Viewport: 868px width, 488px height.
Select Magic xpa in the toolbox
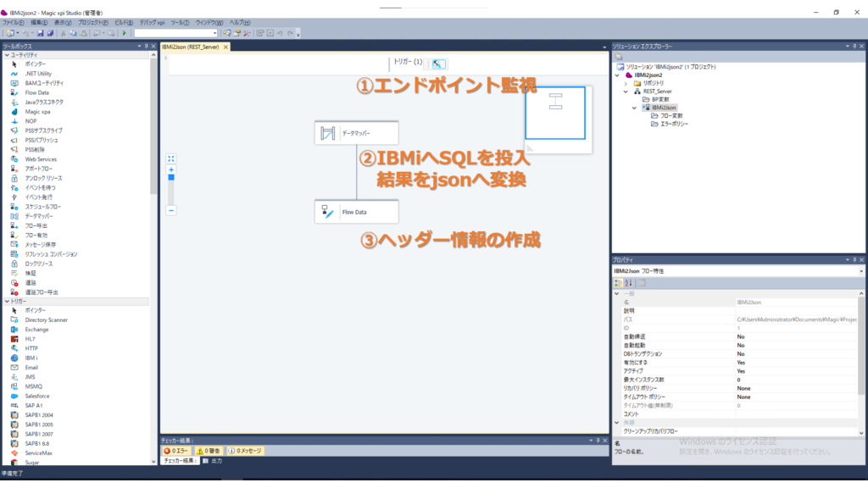37,112
